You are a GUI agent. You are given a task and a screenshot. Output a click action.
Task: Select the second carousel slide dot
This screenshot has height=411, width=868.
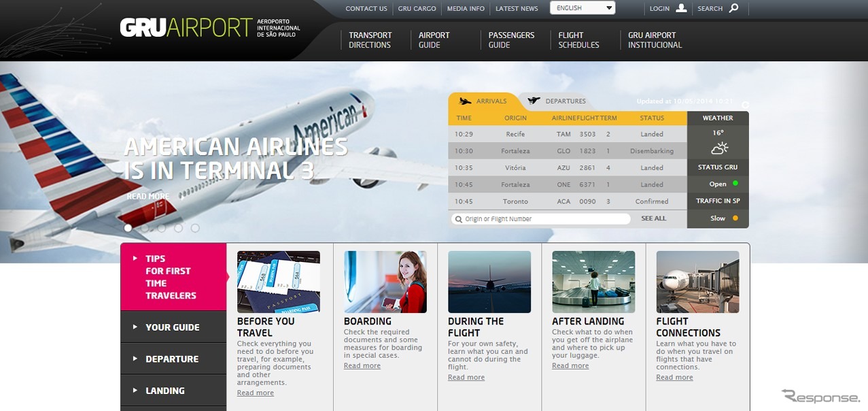click(145, 228)
